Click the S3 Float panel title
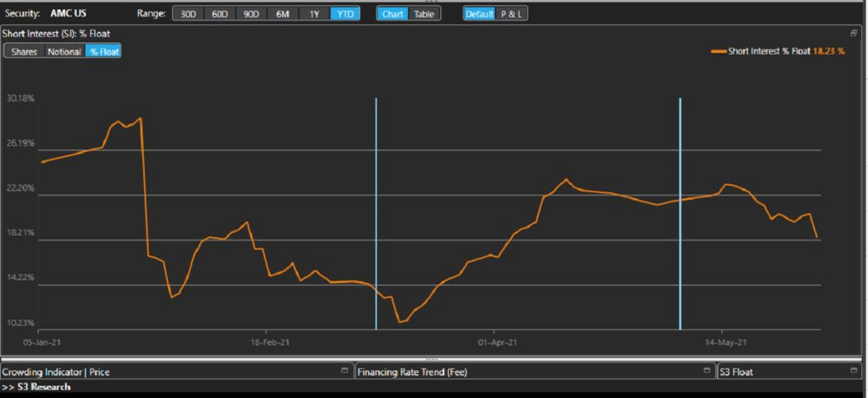 click(x=736, y=372)
